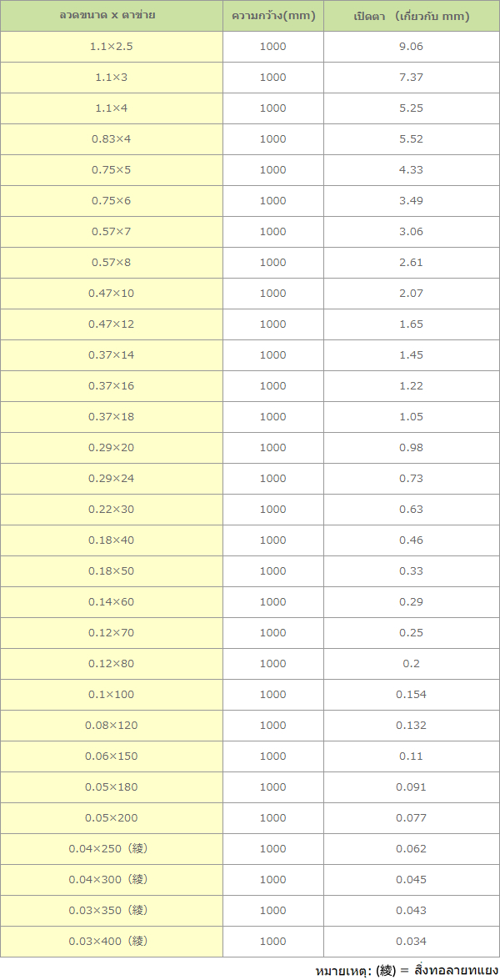The width and height of the screenshot is (500, 980).
Task: Click the 0.29×24 size cell
Action: click(111, 479)
